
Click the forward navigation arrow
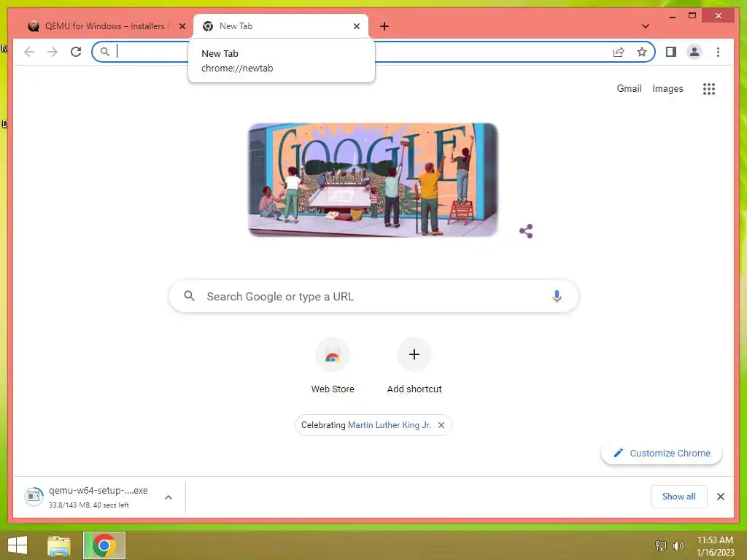(53, 52)
